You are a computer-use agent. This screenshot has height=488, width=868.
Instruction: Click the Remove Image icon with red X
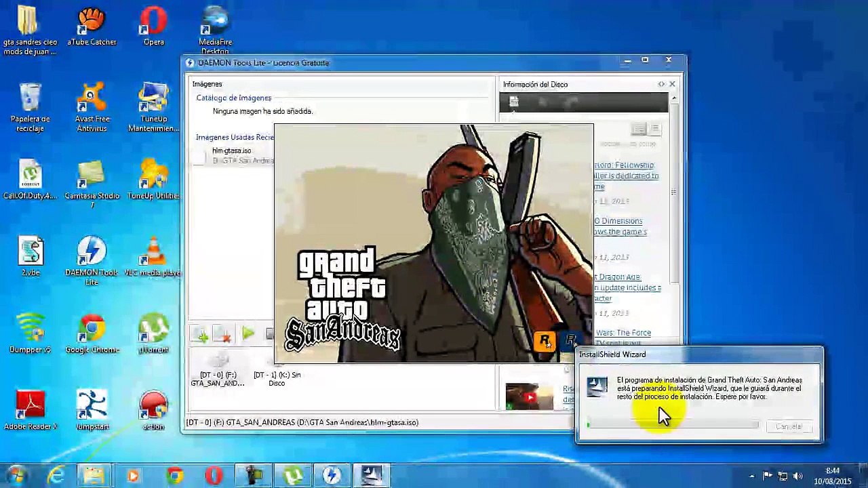point(222,333)
